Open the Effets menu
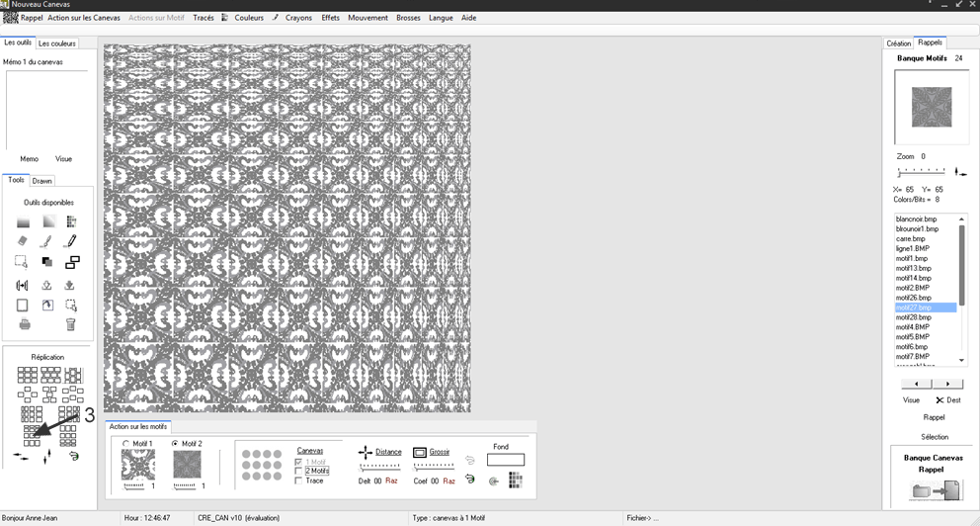980x526 pixels. pyautogui.click(x=330, y=18)
